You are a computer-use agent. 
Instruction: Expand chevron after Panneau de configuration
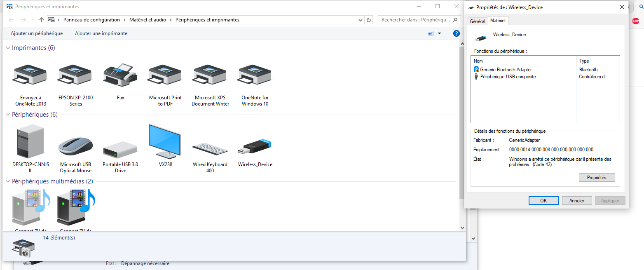125,20
